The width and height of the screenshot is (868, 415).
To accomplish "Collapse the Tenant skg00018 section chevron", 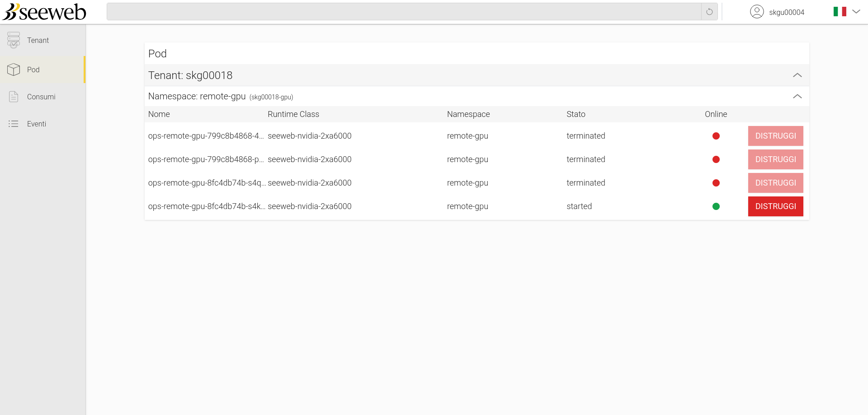I will point(797,75).
